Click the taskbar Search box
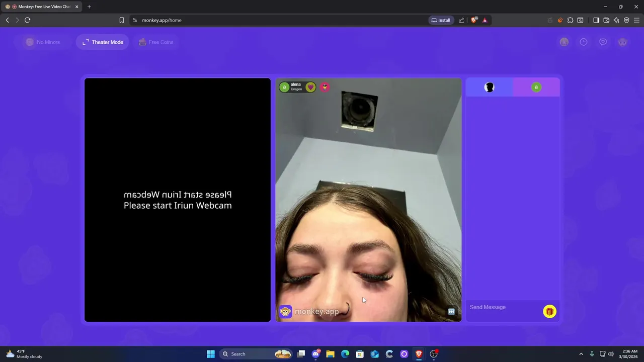644x362 pixels. point(257,354)
